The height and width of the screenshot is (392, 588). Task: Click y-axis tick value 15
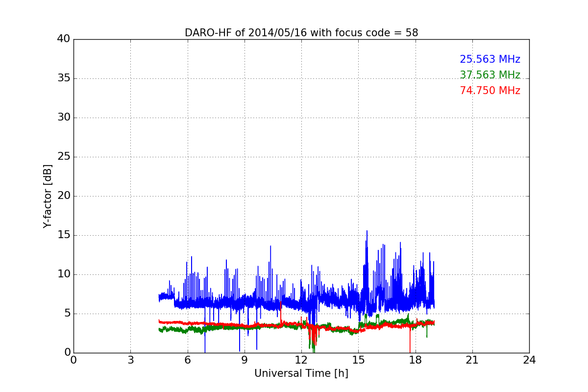(x=64, y=235)
